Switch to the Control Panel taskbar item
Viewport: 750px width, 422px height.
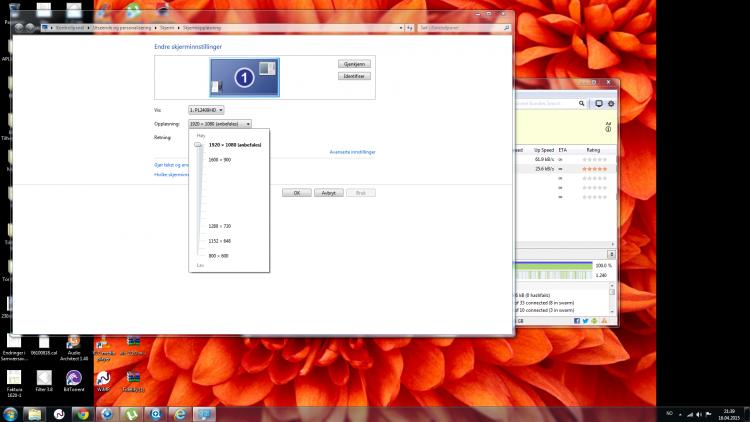204,414
